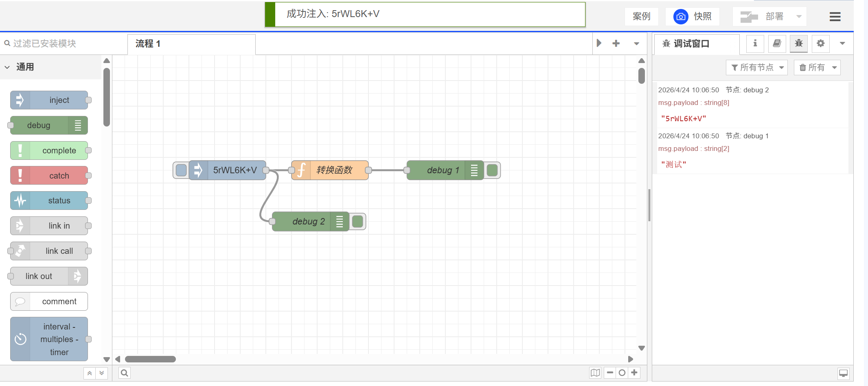Screen dimensions: 868x386
Task: Click the 节点: debug 1 message header
Action: (x=747, y=136)
